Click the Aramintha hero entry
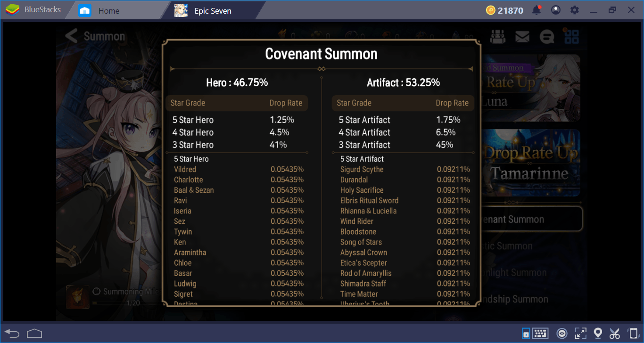Viewport: 644px width, 343px height. point(239,252)
